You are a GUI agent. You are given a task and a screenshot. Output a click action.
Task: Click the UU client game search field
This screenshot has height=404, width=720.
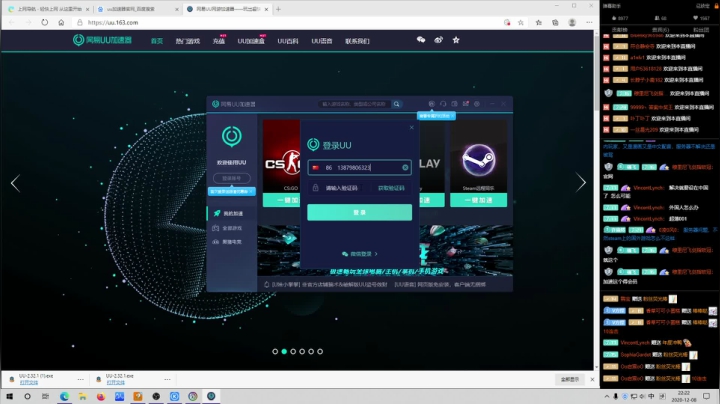click(354, 104)
